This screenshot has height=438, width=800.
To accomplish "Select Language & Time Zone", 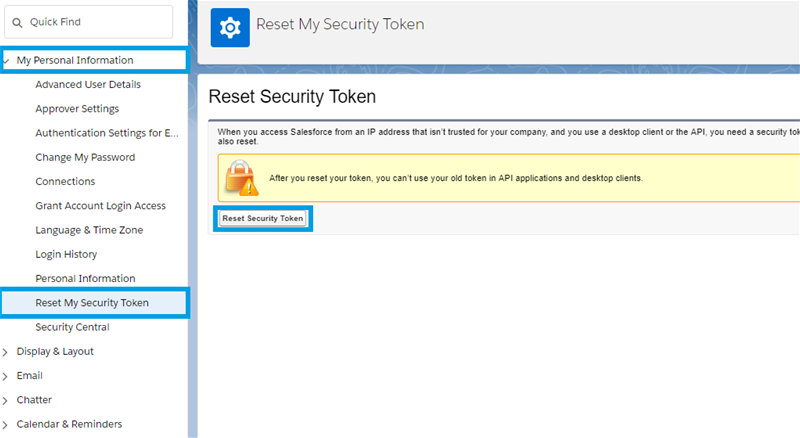I will pos(89,230).
